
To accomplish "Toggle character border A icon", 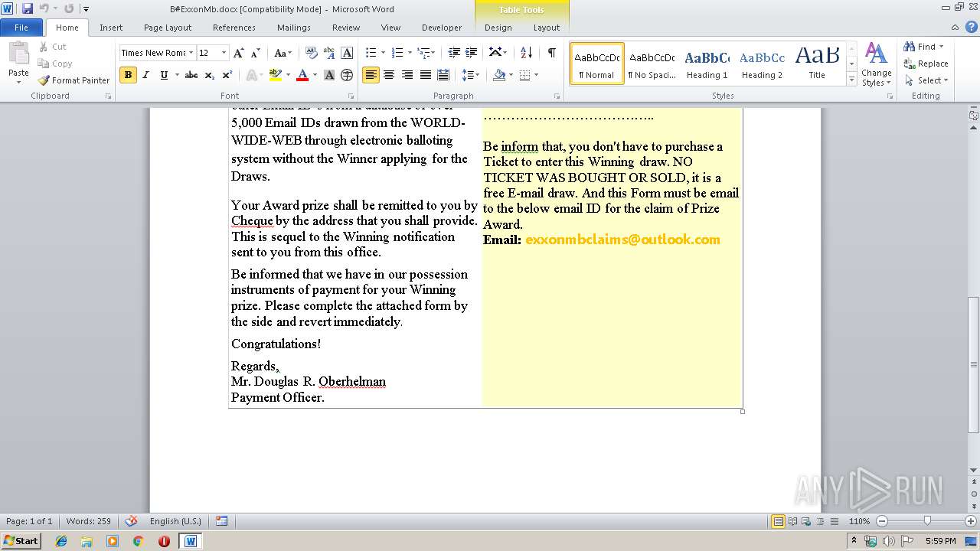I will 347,53.
